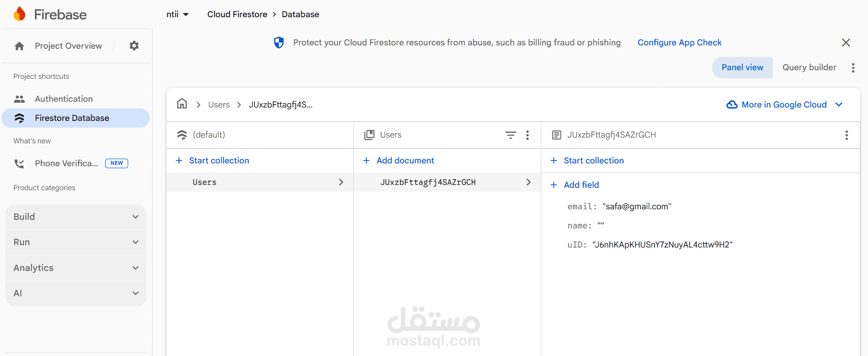Select the Panel view tab
The width and height of the screenshot is (868, 356).
[x=742, y=67]
